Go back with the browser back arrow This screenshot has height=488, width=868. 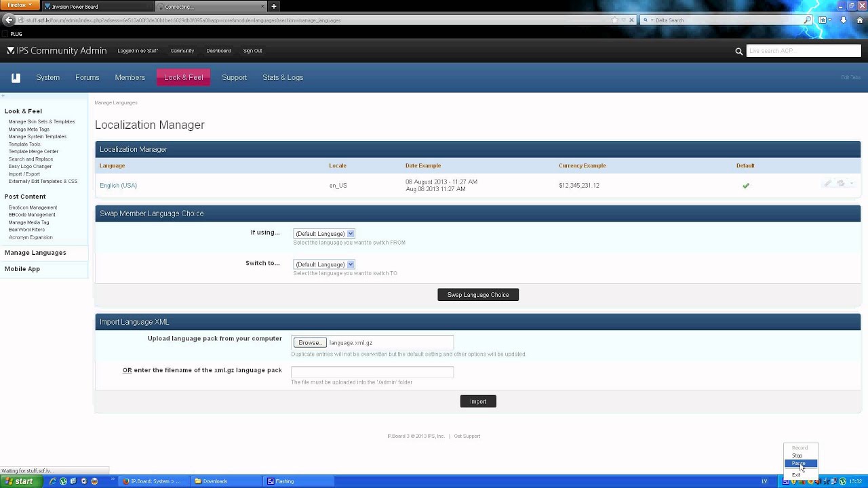coord(9,20)
